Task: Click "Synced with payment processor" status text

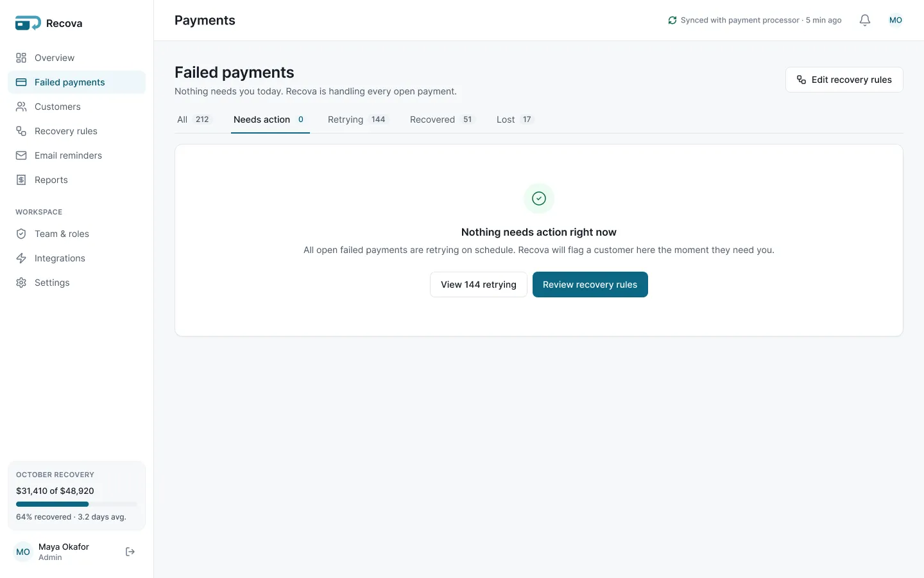Action: (x=740, y=21)
